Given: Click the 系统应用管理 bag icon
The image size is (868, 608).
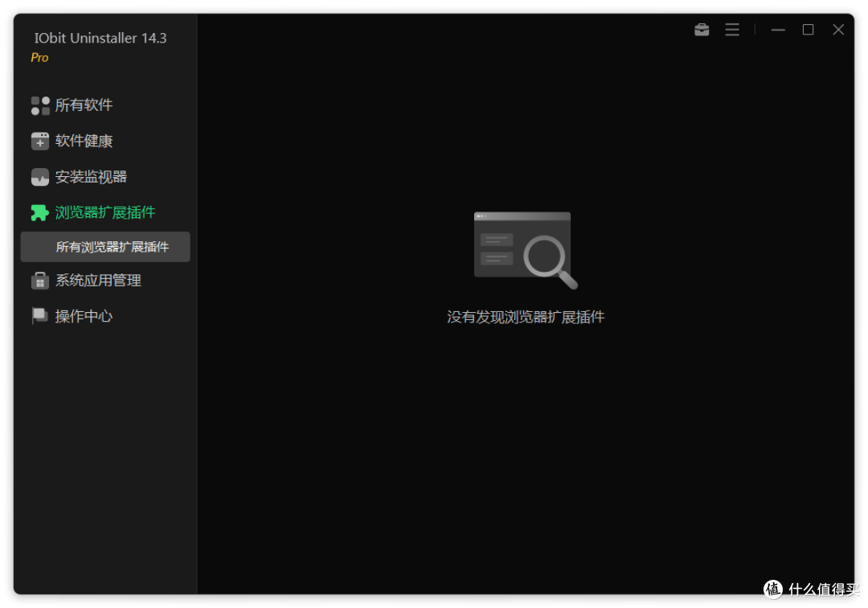Looking at the screenshot, I should 40,281.
